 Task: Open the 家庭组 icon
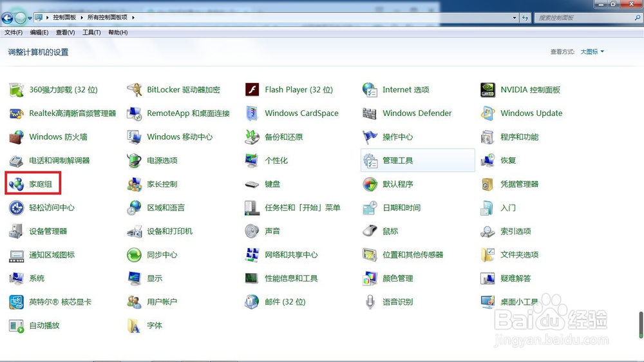click(x=17, y=184)
